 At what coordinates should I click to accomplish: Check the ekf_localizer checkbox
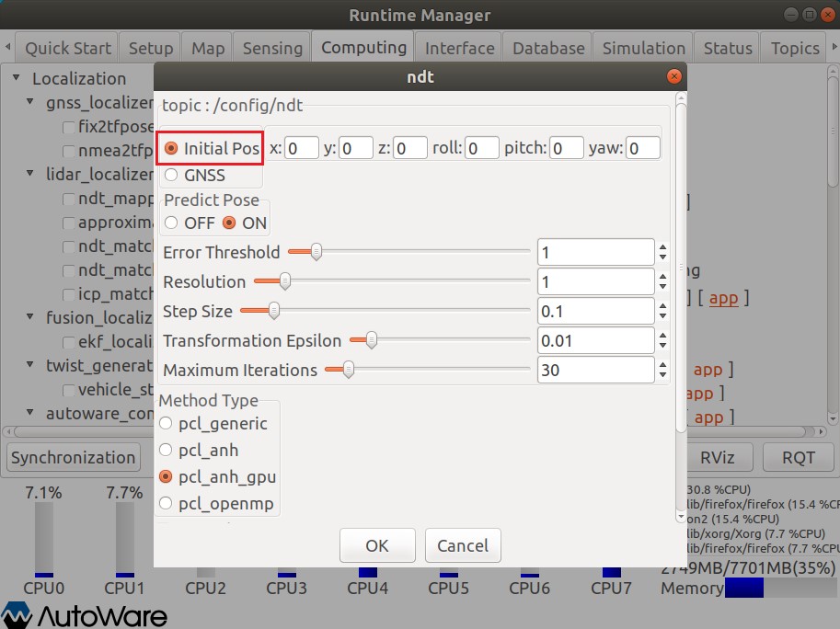67,341
